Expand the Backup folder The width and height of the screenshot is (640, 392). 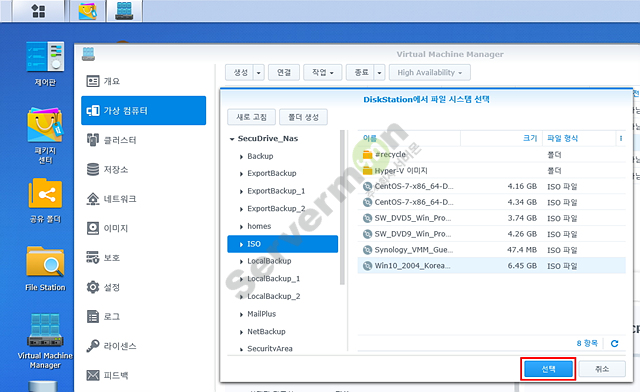[241, 157]
